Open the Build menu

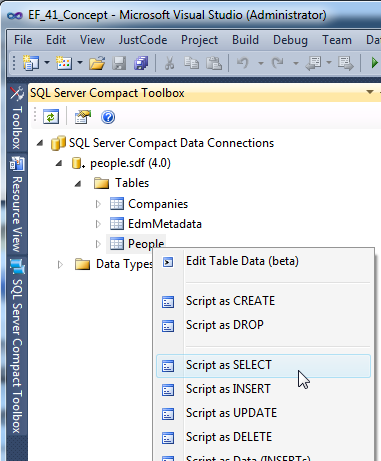pos(245,40)
